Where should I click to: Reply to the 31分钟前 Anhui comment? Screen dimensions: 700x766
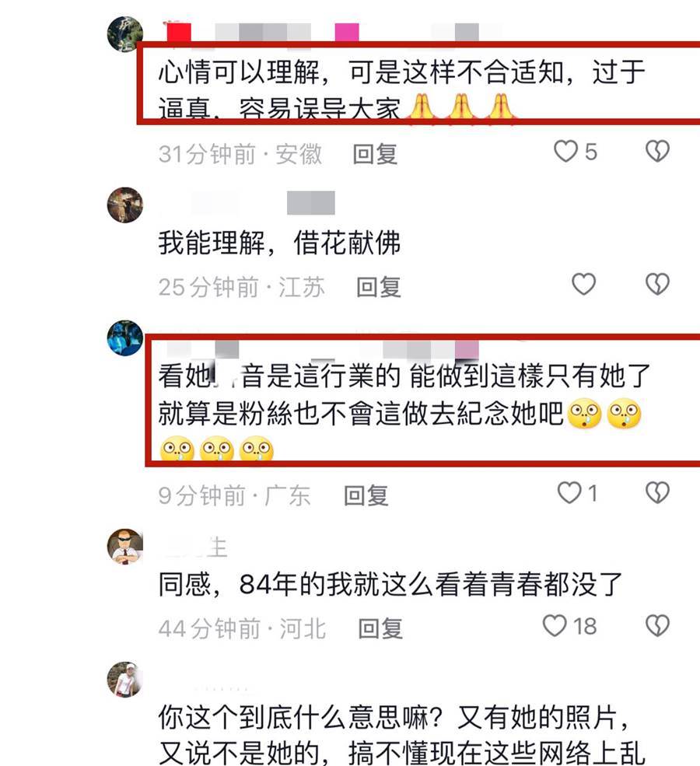coord(375,155)
